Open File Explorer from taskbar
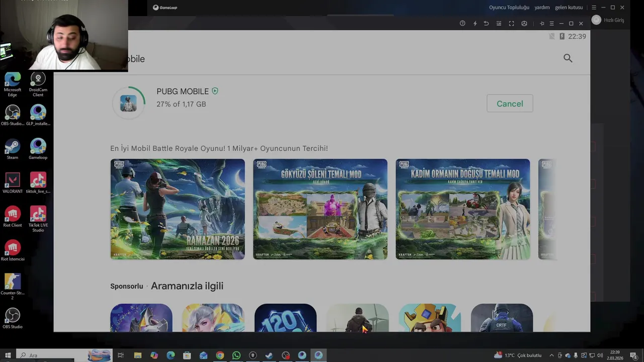Image resolution: width=644 pixels, height=362 pixels. pos(137,355)
